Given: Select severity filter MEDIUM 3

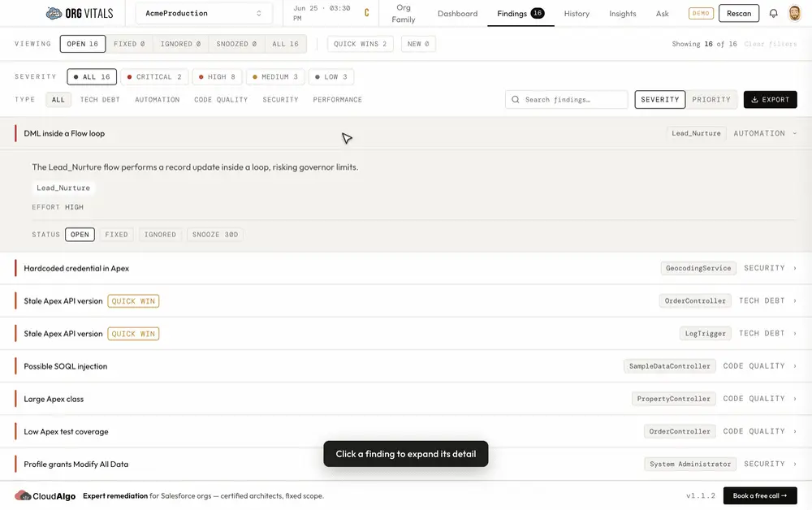Looking at the screenshot, I should pyautogui.click(x=275, y=76).
